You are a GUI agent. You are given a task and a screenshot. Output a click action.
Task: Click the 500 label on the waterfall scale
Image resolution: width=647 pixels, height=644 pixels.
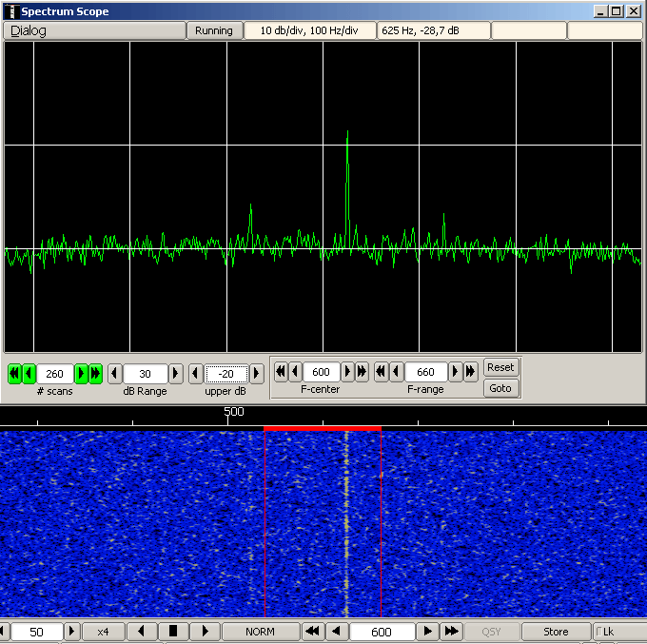pyautogui.click(x=234, y=412)
